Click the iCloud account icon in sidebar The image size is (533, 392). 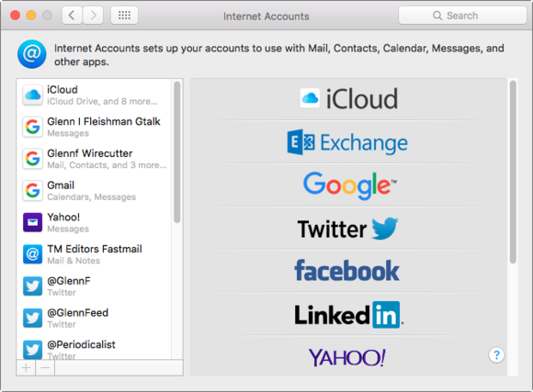pyautogui.click(x=33, y=95)
